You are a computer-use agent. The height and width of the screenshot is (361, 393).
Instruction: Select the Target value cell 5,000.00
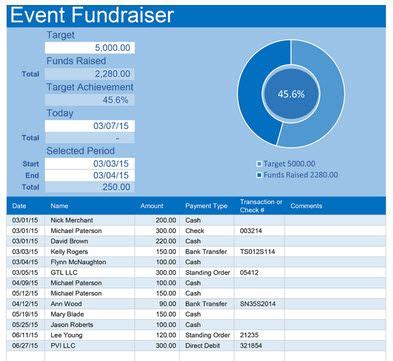90,48
